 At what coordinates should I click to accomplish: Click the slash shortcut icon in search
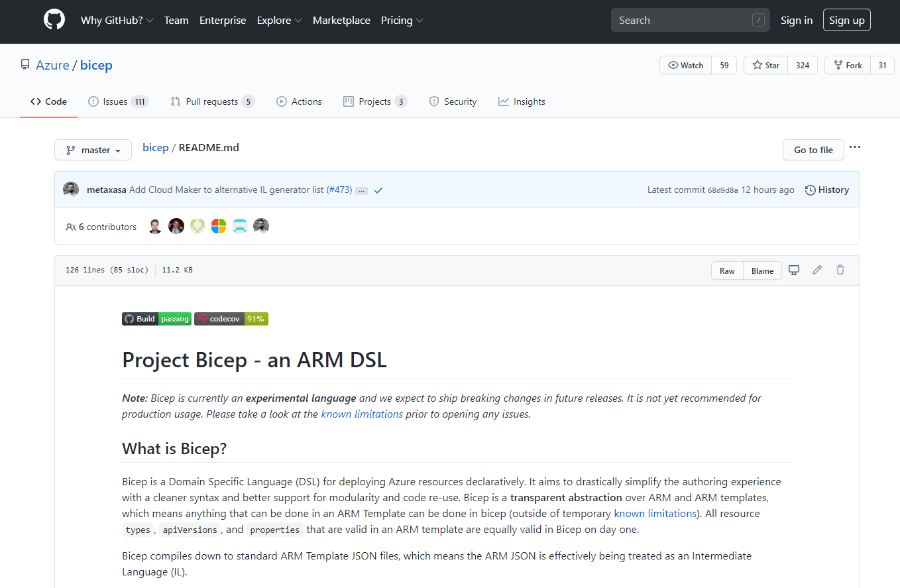[758, 21]
